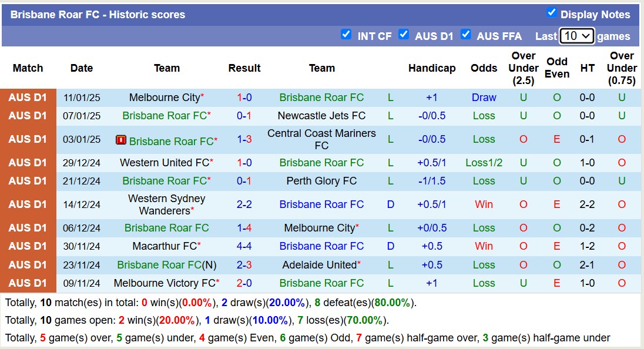Open the Central Coast Mariners FC link

point(321,140)
